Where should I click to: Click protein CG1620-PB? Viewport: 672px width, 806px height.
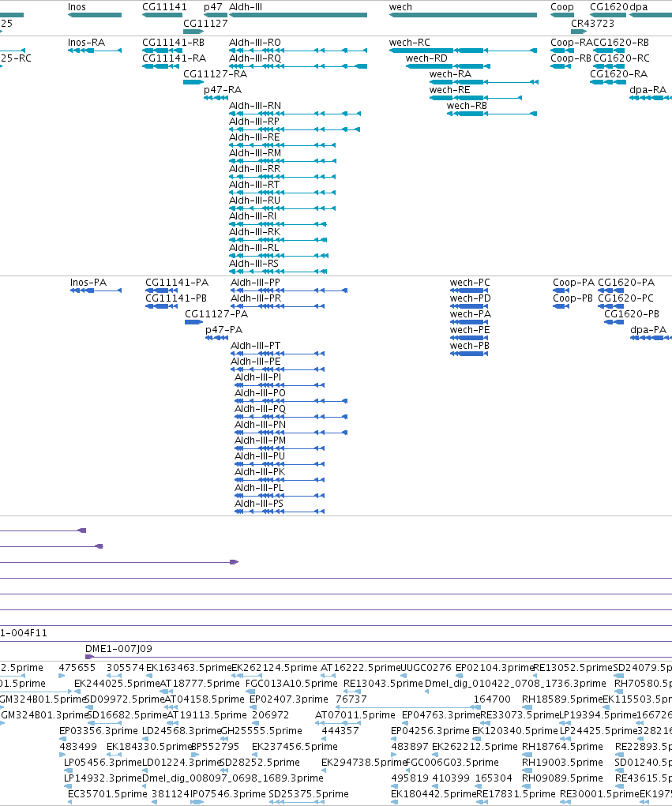pyautogui.click(x=615, y=322)
